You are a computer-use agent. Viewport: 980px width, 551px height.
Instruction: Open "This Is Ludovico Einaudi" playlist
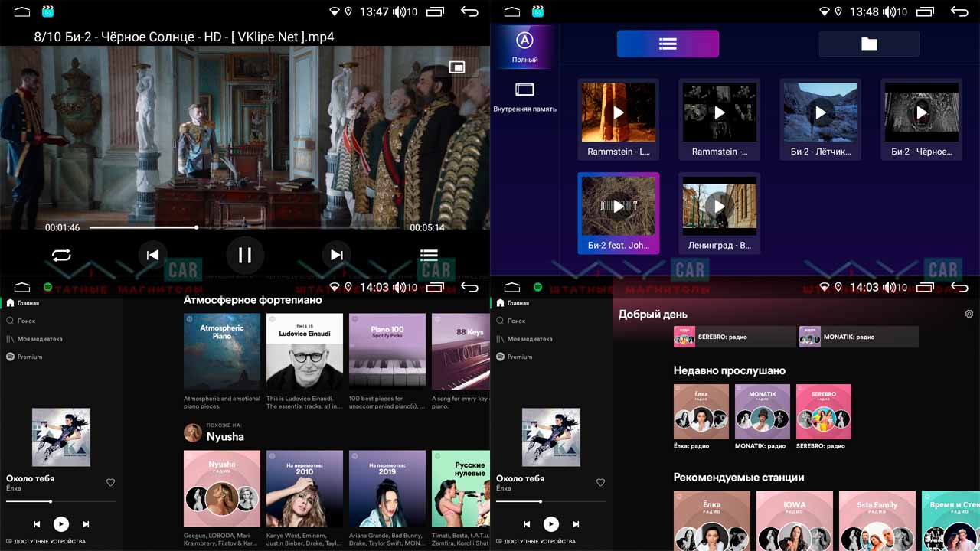tap(305, 352)
